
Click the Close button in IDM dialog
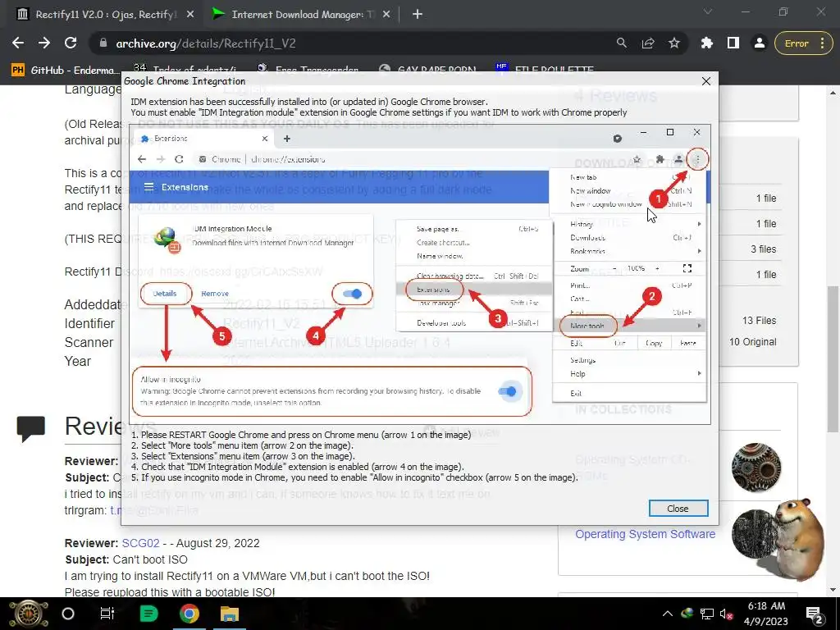click(678, 509)
